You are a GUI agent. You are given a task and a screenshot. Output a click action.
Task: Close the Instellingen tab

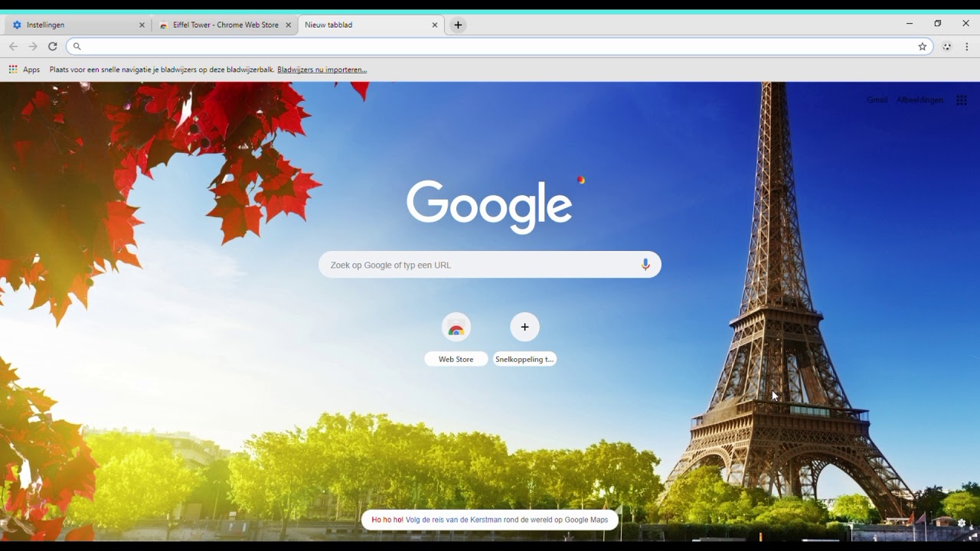click(142, 25)
